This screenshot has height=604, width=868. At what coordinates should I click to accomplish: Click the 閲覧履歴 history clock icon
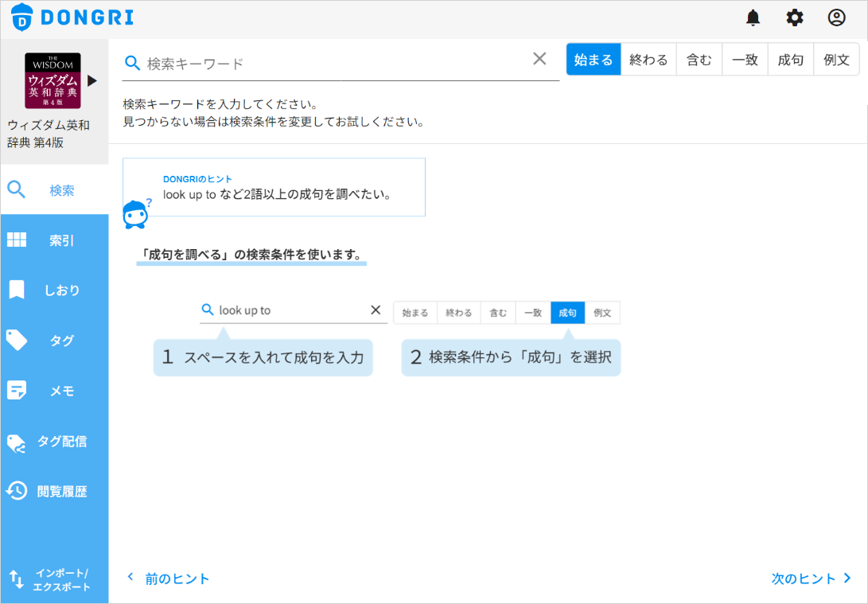[x=17, y=490]
